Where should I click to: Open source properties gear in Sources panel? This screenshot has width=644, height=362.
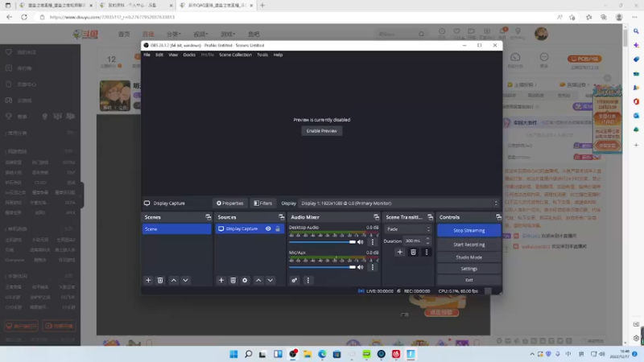[x=245, y=280]
